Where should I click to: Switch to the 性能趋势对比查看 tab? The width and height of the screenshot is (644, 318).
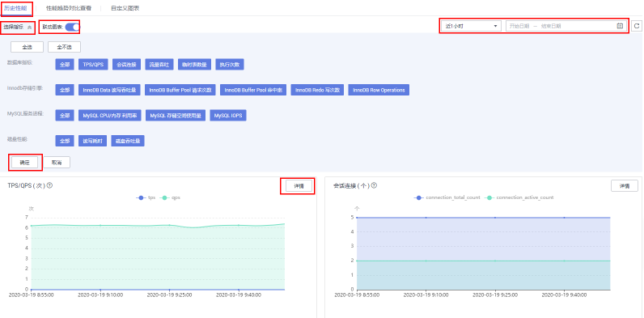[x=69, y=8]
